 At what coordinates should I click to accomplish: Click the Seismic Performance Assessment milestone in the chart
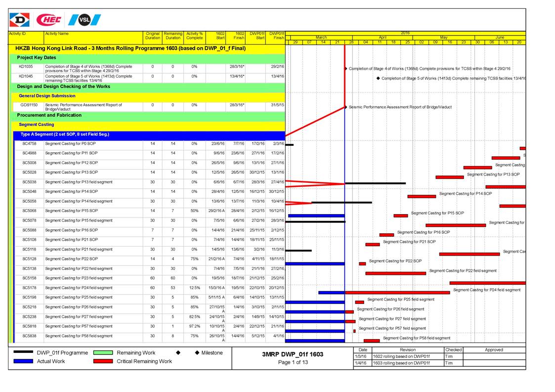[346, 107]
